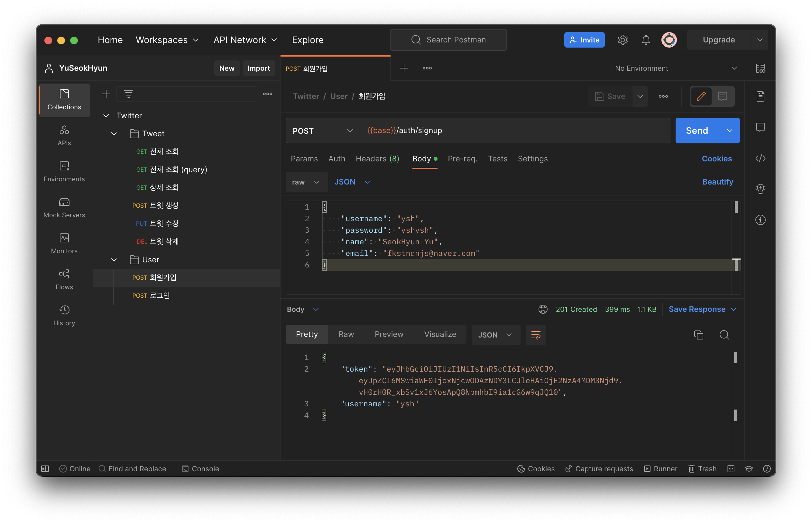
Task: Open the Send button dropdown arrow
Action: click(x=729, y=131)
